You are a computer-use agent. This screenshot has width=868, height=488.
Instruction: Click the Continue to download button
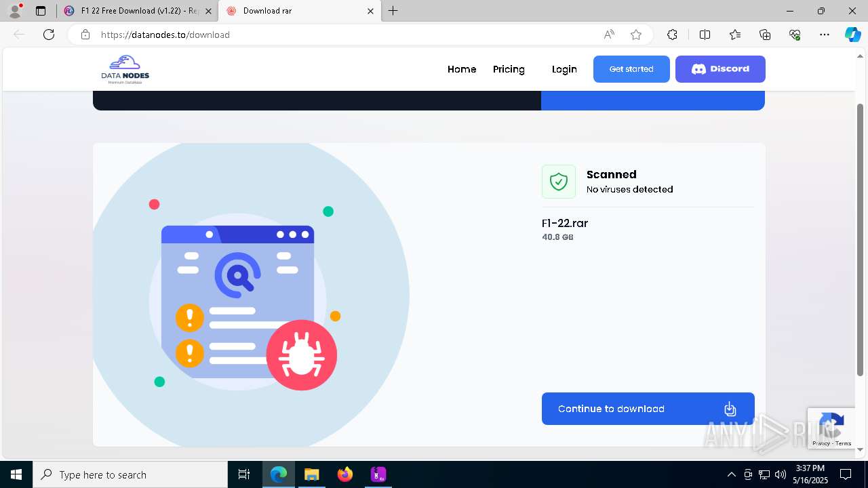pyautogui.click(x=648, y=409)
